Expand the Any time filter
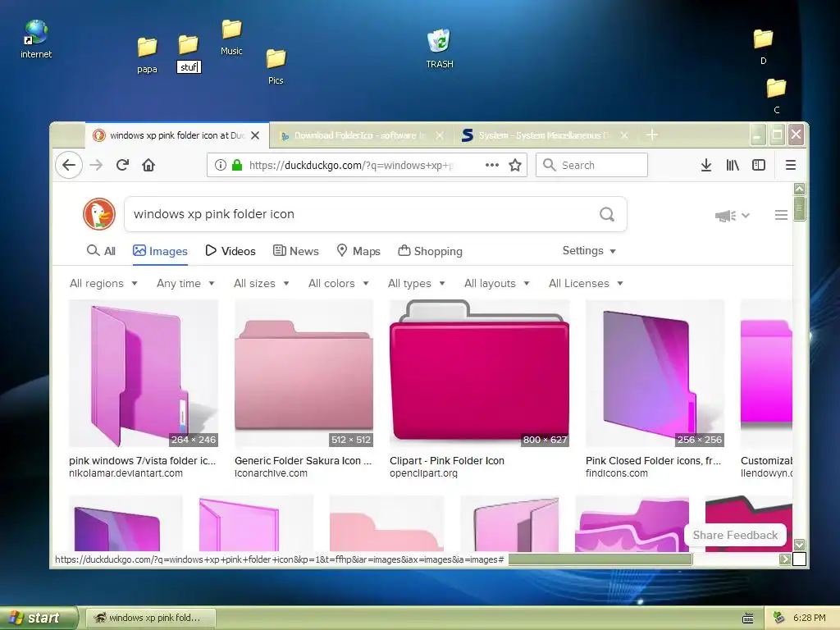The width and height of the screenshot is (840, 630). pos(185,283)
